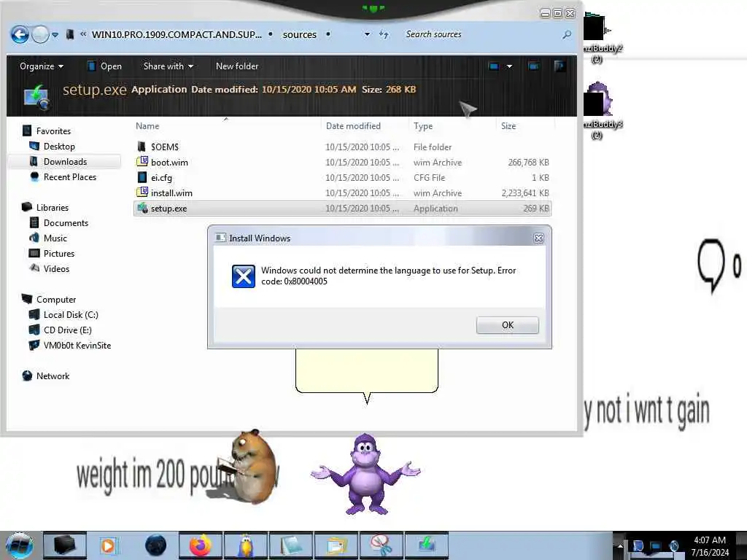This screenshot has width=747, height=560.
Task: Close the Install Windows error dialog
Action: 538,238
